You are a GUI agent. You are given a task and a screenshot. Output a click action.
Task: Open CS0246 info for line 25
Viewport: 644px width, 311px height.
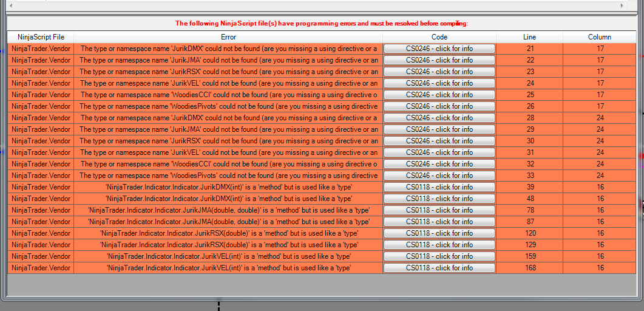pos(439,95)
